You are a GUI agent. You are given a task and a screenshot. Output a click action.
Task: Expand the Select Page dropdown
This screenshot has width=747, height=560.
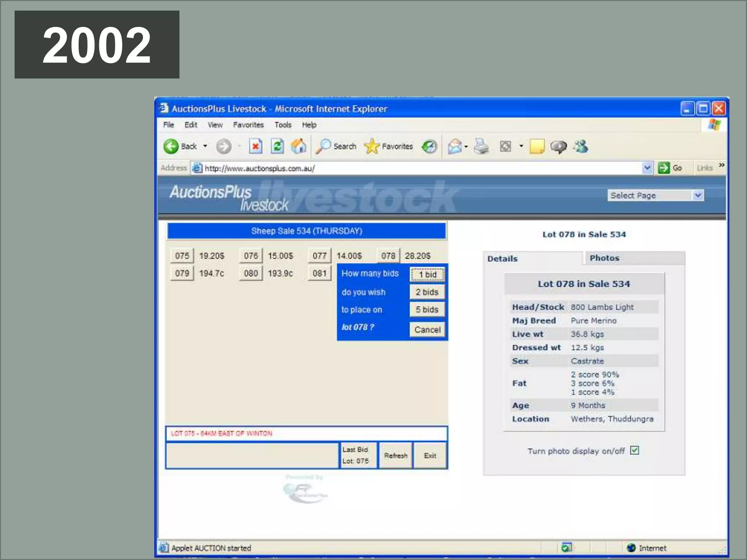click(x=698, y=195)
